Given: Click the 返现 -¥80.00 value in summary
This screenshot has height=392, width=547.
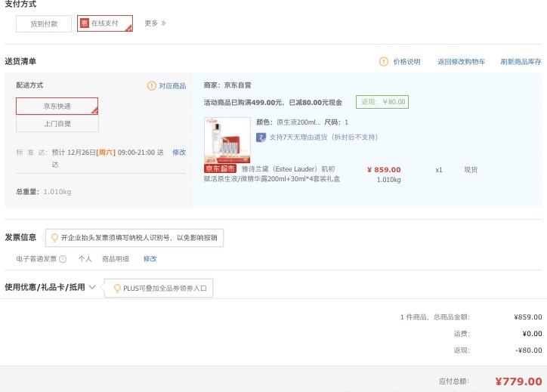Looking at the screenshot, I should click(529, 350).
